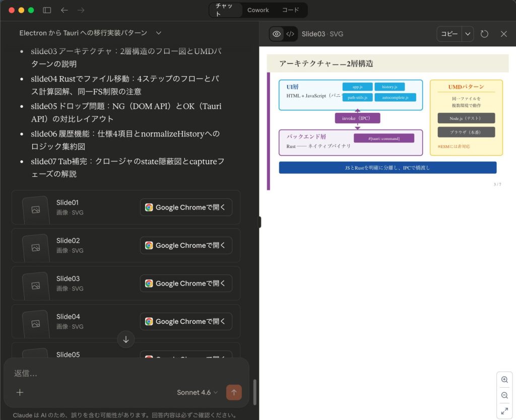Image resolution: width=516 pixels, height=420 pixels.
Task: Click the orange send arrow button
Action: click(234, 392)
